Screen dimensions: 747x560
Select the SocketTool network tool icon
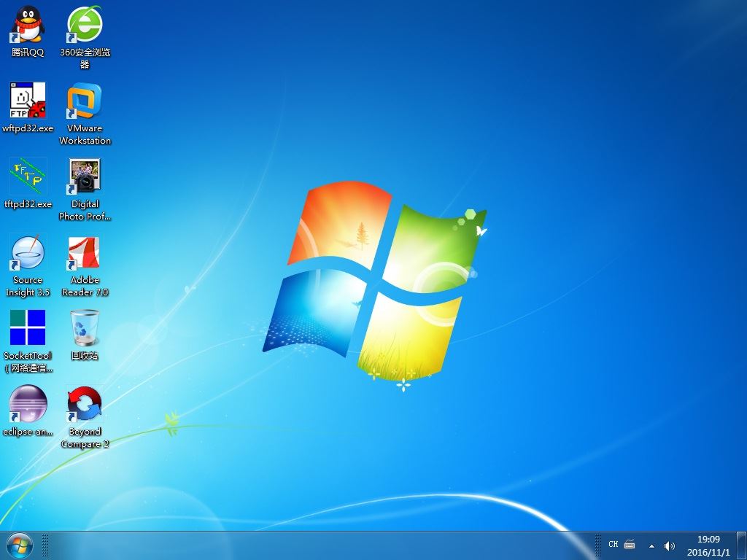click(x=28, y=327)
